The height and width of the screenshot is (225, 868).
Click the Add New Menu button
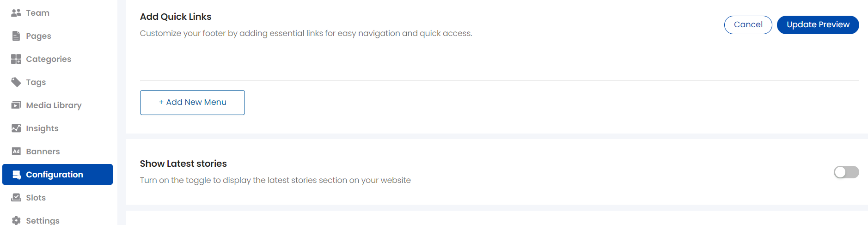tap(192, 103)
